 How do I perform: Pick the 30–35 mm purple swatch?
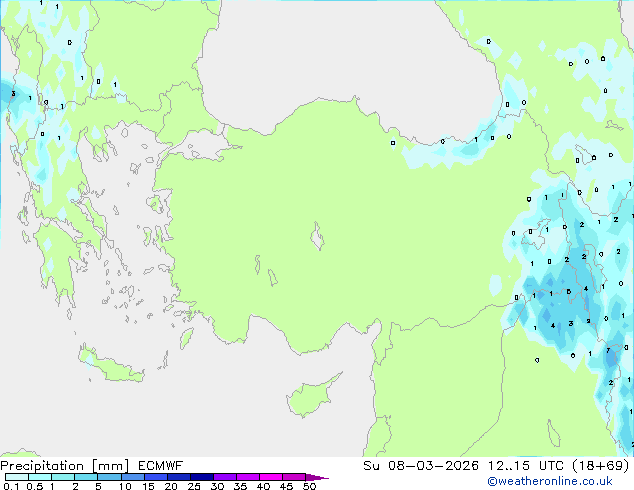point(225,477)
